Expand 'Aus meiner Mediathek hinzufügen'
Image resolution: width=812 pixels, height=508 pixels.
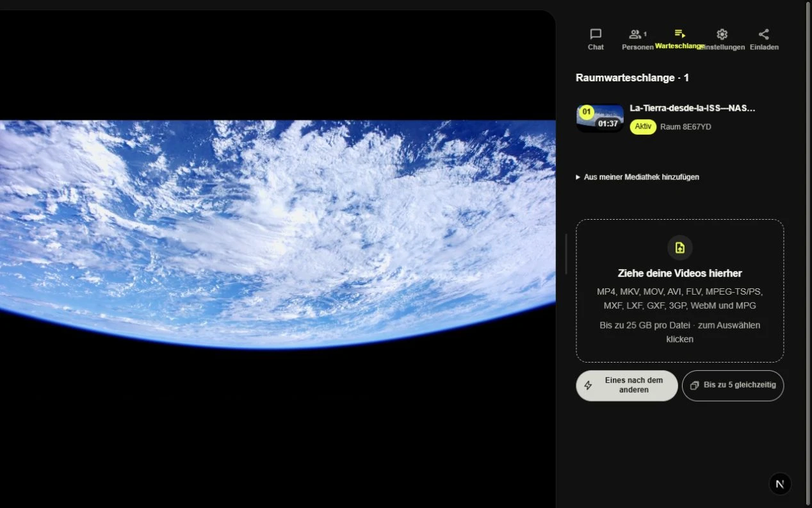pyautogui.click(x=638, y=177)
